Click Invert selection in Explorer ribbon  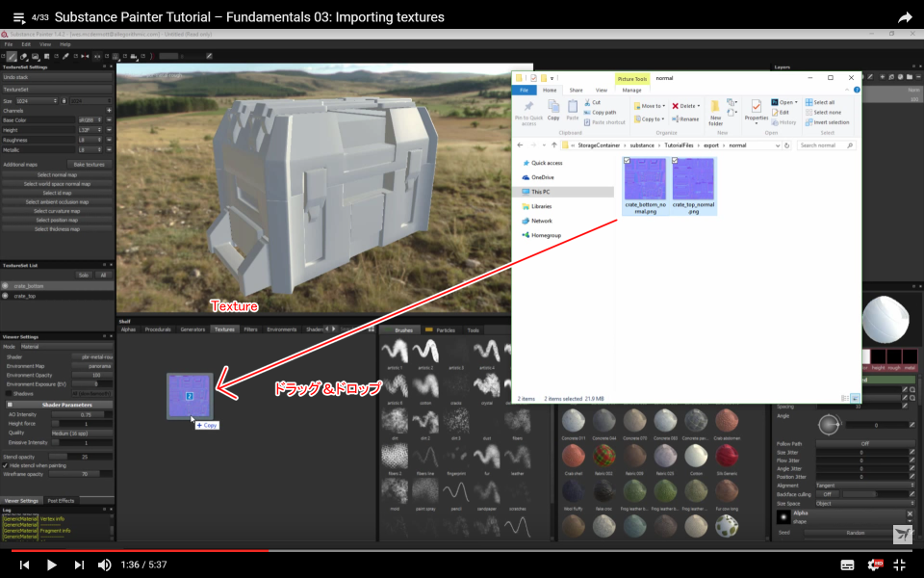click(828, 122)
